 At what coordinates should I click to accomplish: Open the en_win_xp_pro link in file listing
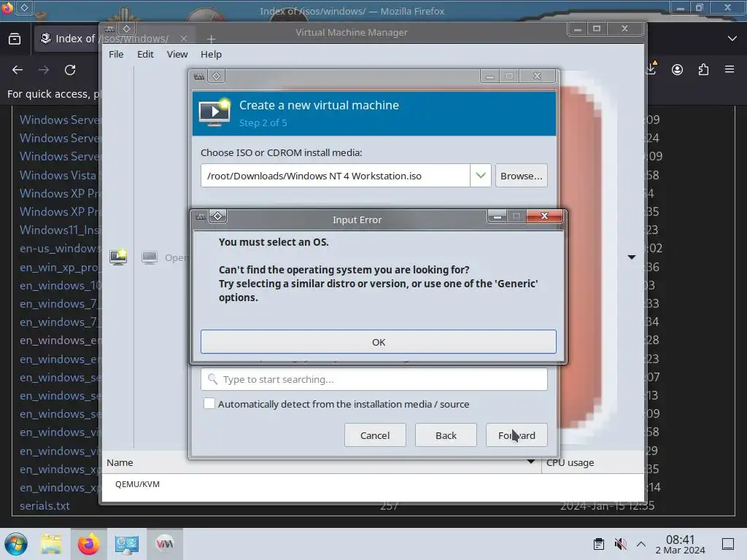click(59, 267)
